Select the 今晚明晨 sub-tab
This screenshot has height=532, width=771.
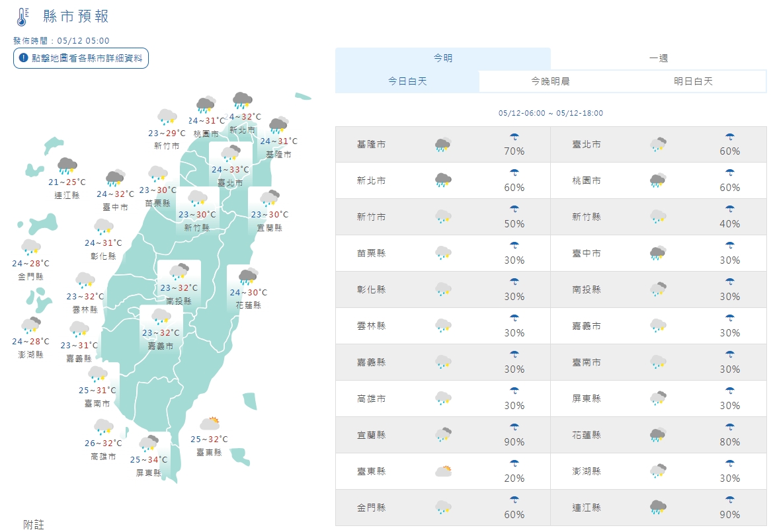tap(551, 81)
